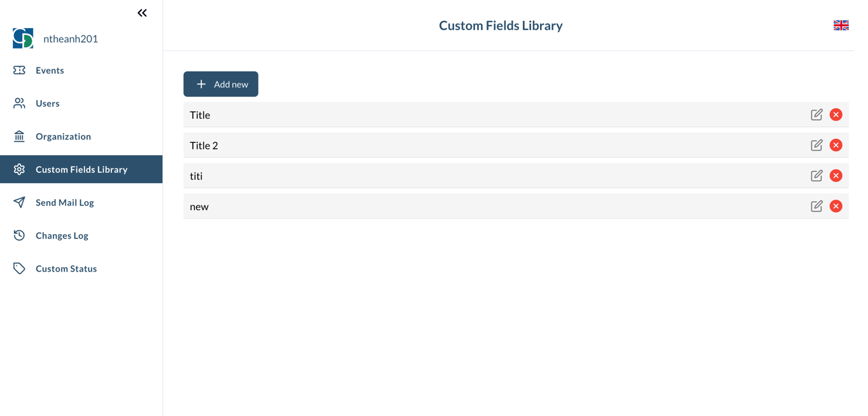The image size is (868, 416).
Task: Navigate to Custom Status
Action: pyautogui.click(x=66, y=268)
